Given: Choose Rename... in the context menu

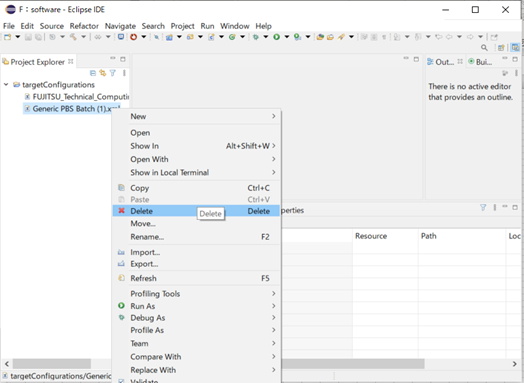Looking at the screenshot, I should click(x=196, y=237).
